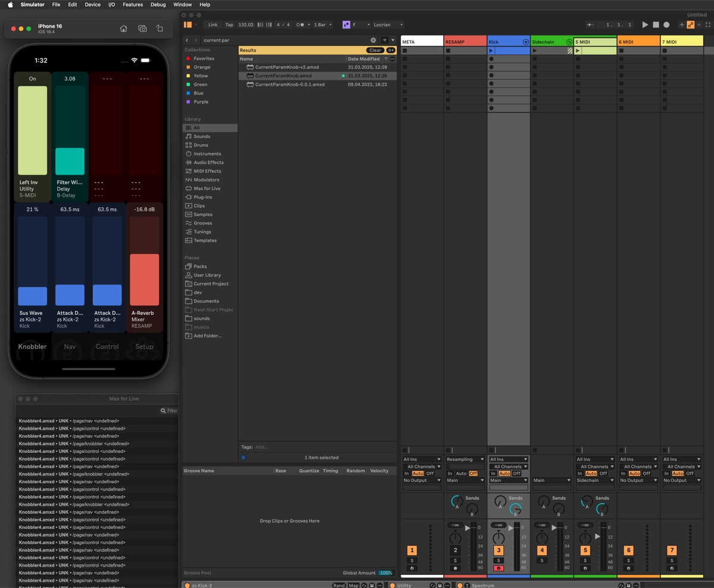714x588 pixels.
Task: Open the Debug menu in menu bar
Action: 158,4
